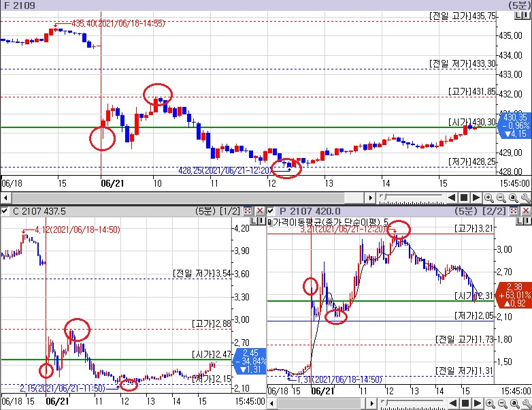The width and height of the screenshot is (532, 410).
Task: Stop playback in F 2109 chart toolbar
Action: [464, 198]
